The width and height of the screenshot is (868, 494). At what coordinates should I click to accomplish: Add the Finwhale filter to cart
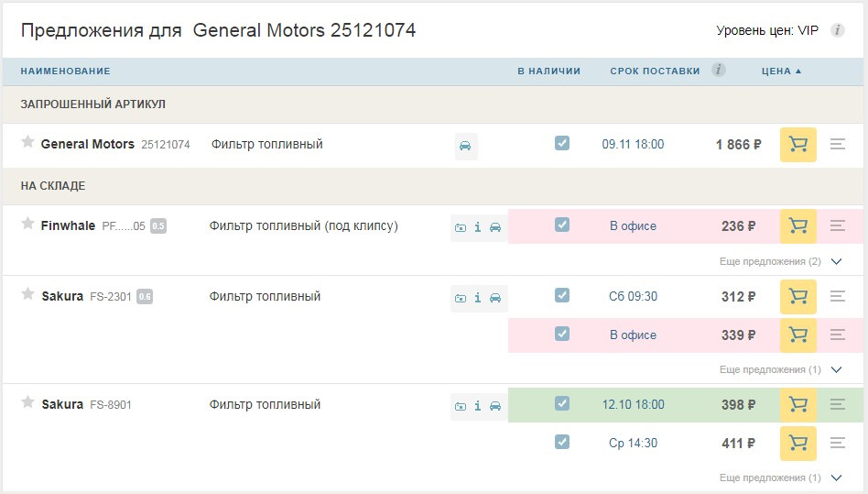pos(797,226)
